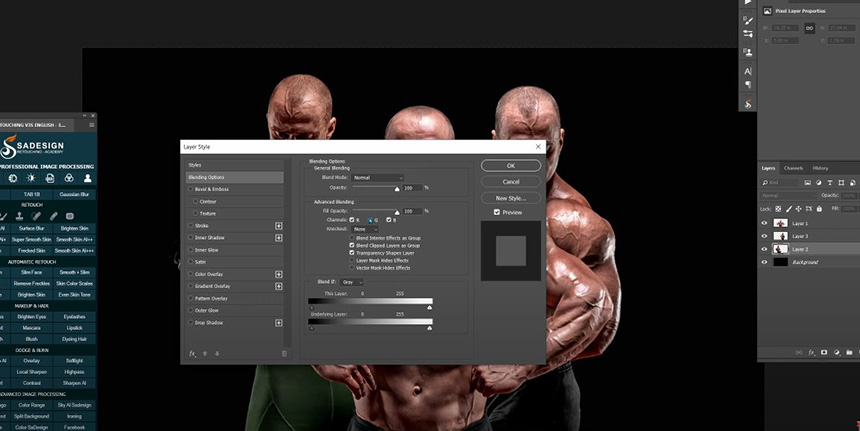Select Outer Glow in styles list
The height and width of the screenshot is (431, 860).
pos(235,310)
